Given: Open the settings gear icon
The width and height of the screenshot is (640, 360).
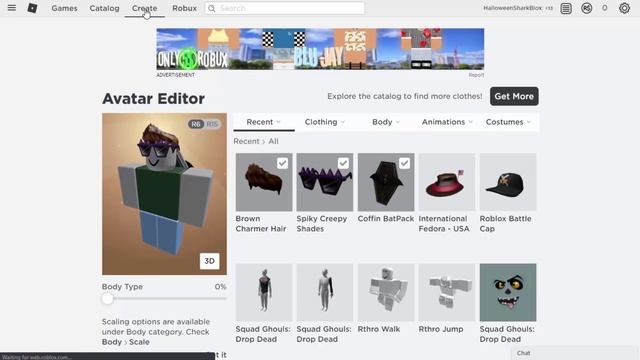Looking at the screenshot, I should pyautogui.click(x=624, y=8).
